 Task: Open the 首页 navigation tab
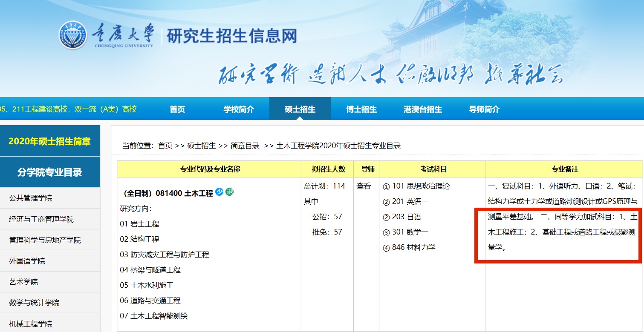click(x=177, y=109)
